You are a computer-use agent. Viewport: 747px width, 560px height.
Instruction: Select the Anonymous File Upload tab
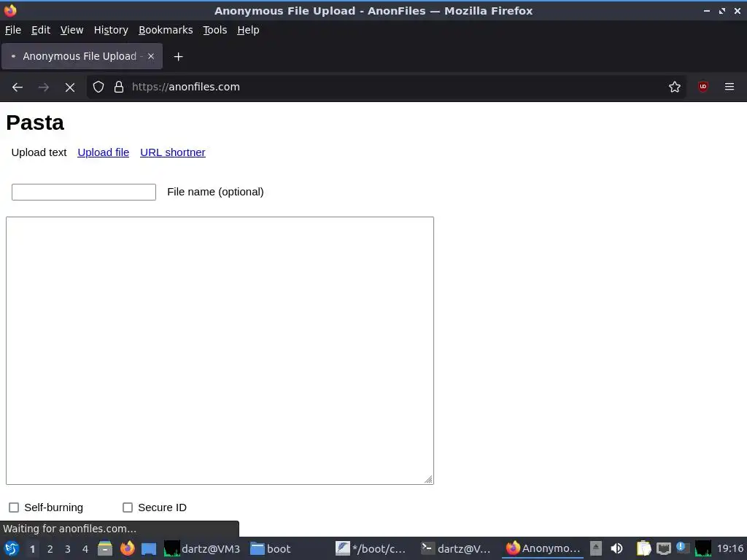point(82,56)
